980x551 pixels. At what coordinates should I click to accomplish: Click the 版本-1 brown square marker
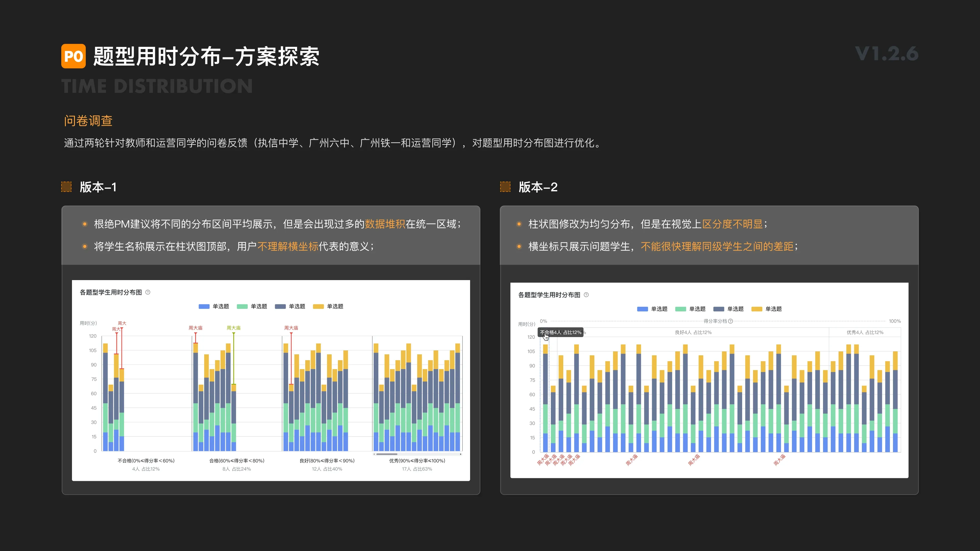point(67,187)
